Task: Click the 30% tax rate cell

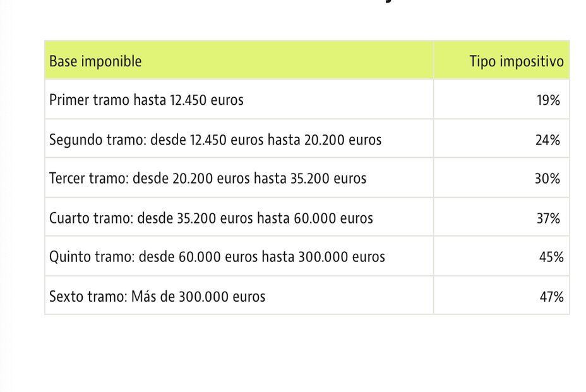Action: click(547, 179)
